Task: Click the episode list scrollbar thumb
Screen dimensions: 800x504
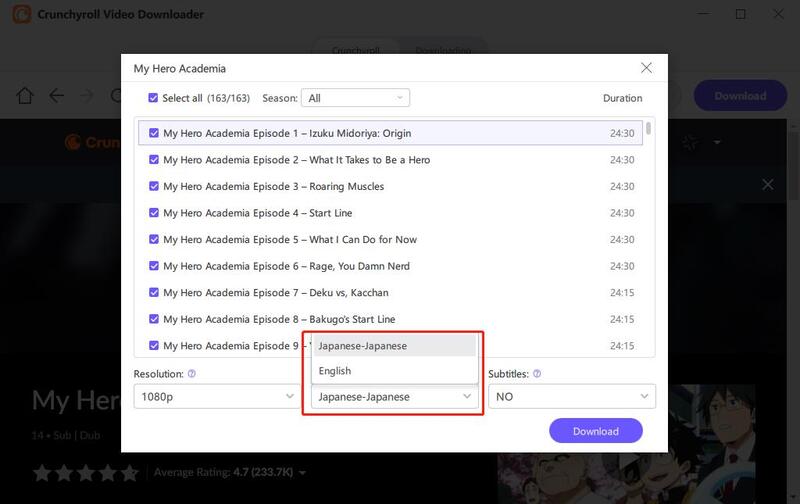Action: 648,128
